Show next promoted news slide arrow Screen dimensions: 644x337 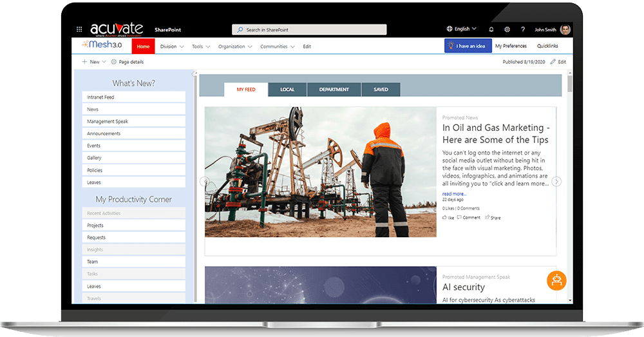556,182
